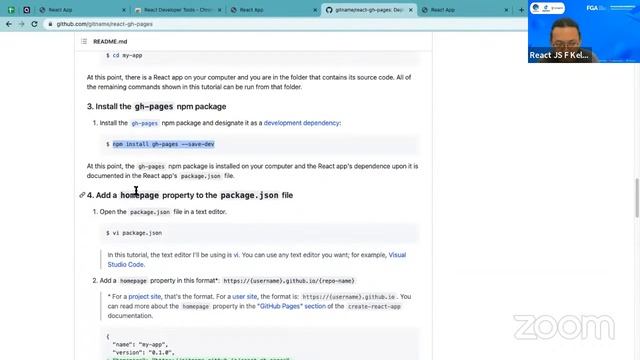640x360 pixels.
Task: Open the user site link
Action: tap(244, 296)
